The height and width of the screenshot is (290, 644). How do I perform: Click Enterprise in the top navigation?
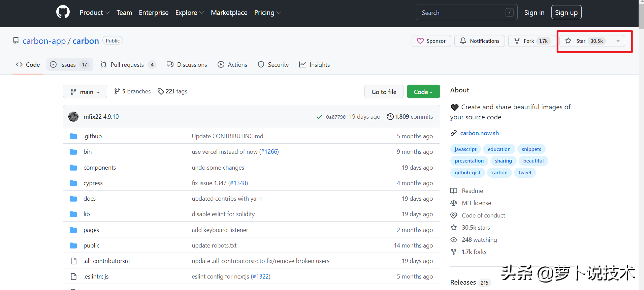pyautogui.click(x=154, y=12)
